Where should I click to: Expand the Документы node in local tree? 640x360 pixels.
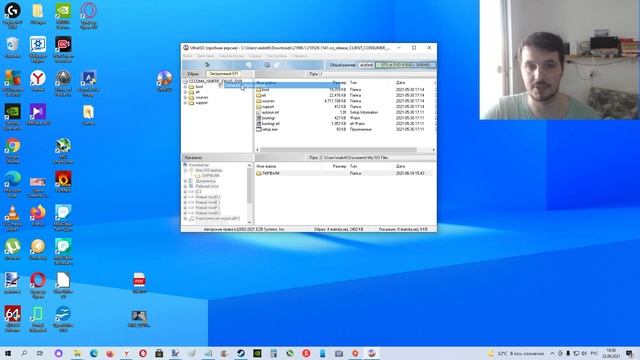185,181
